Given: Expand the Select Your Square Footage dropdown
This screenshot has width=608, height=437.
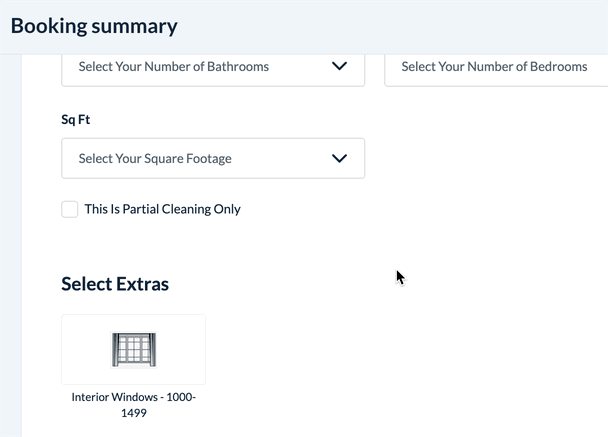Looking at the screenshot, I should click(212, 158).
